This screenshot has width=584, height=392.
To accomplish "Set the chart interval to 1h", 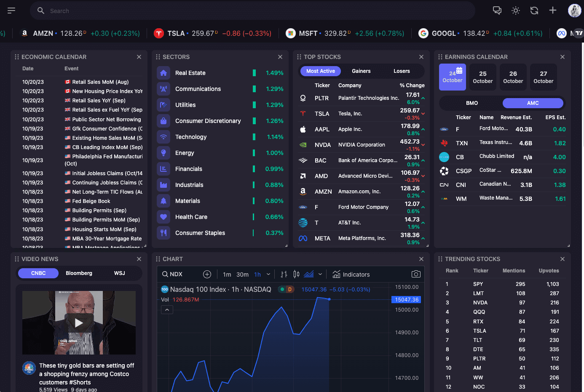I will (x=257, y=275).
